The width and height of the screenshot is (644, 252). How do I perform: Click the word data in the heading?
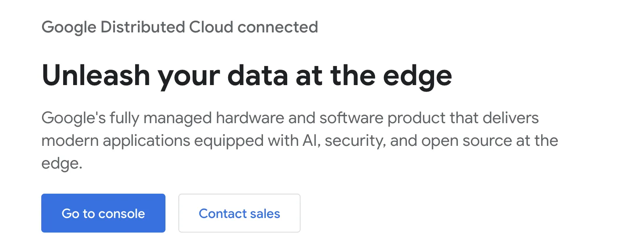pyautogui.click(x=257, y=76)
